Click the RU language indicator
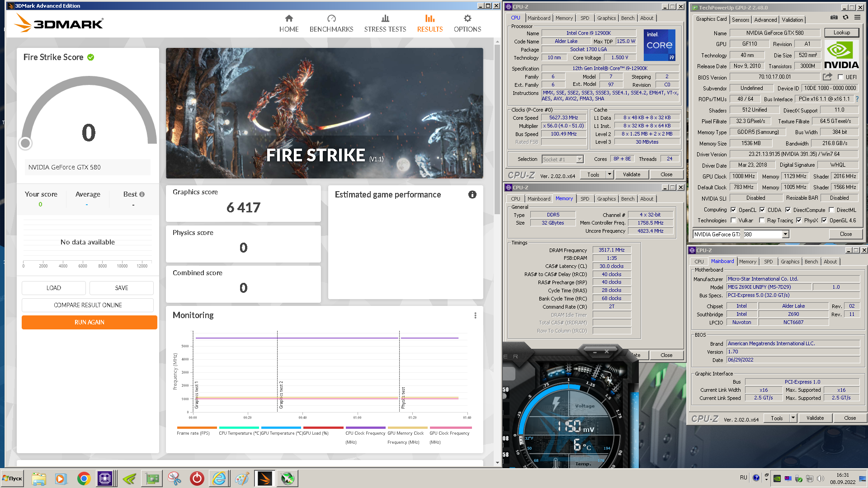This screenshot has width=868, height=488. coord(743,478)
